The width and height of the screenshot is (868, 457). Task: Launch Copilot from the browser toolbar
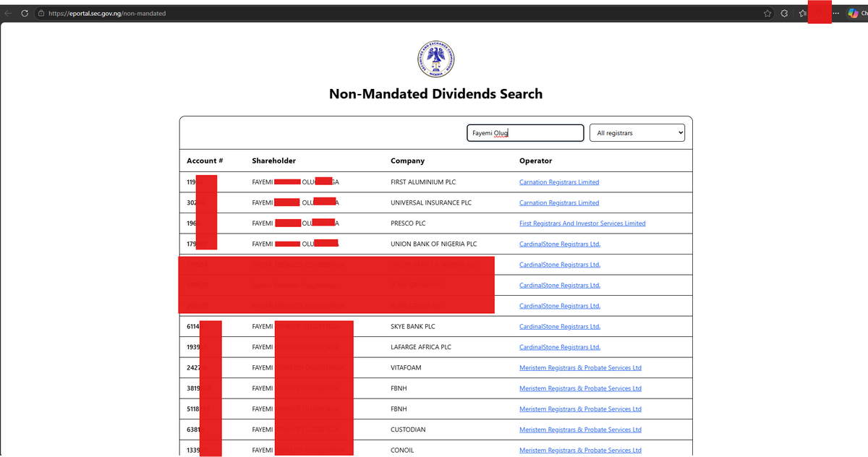click(x=854, y=13)
